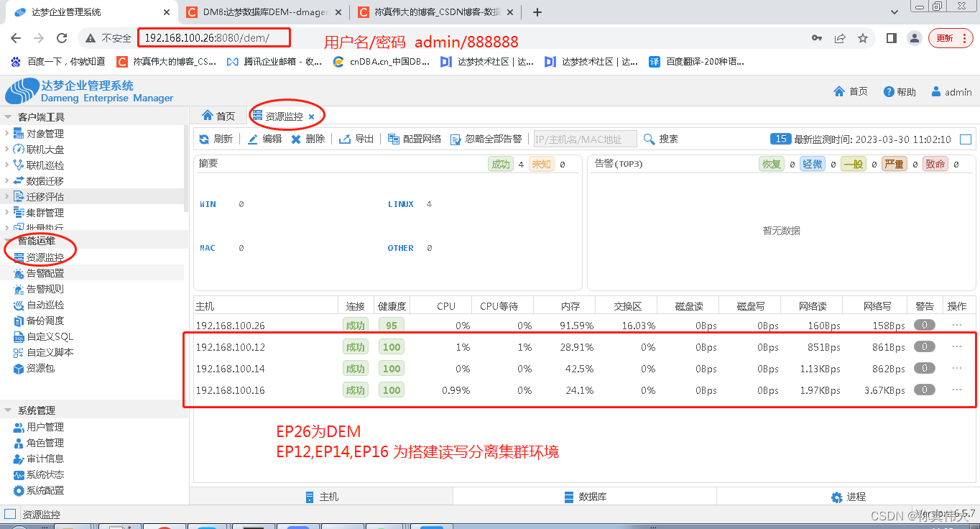Click the browser reload button

[62, 38]
